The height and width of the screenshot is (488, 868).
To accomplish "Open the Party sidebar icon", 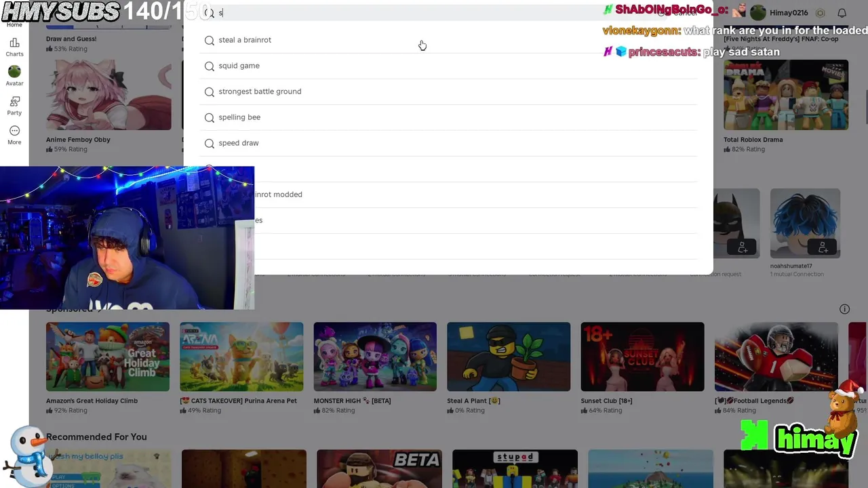I will 14,106.
